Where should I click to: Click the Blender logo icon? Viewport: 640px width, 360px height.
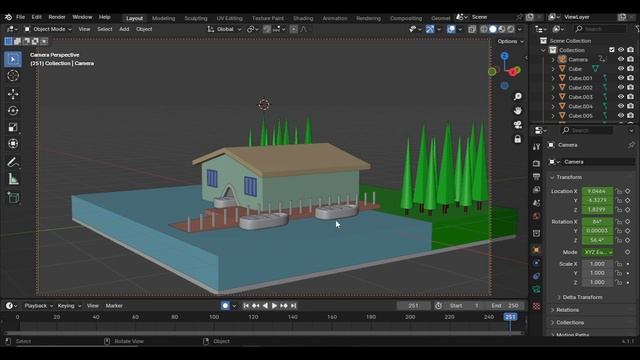point(8,17)
